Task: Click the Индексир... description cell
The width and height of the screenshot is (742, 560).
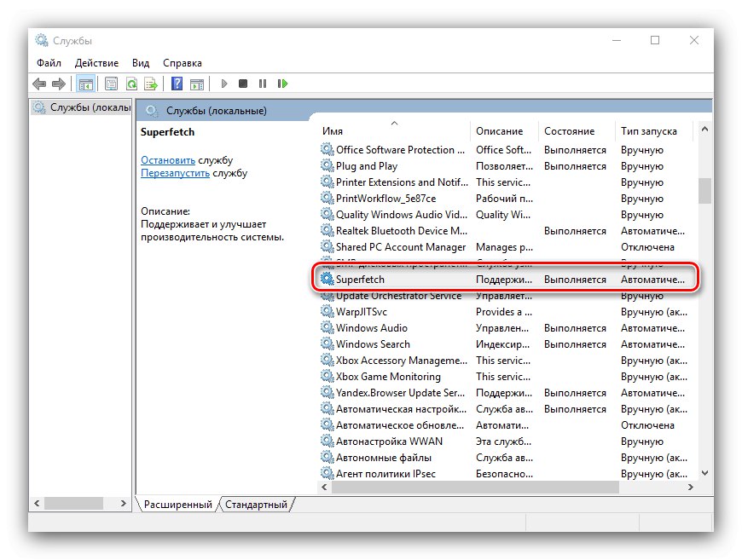Action: [x=502, y=344]
